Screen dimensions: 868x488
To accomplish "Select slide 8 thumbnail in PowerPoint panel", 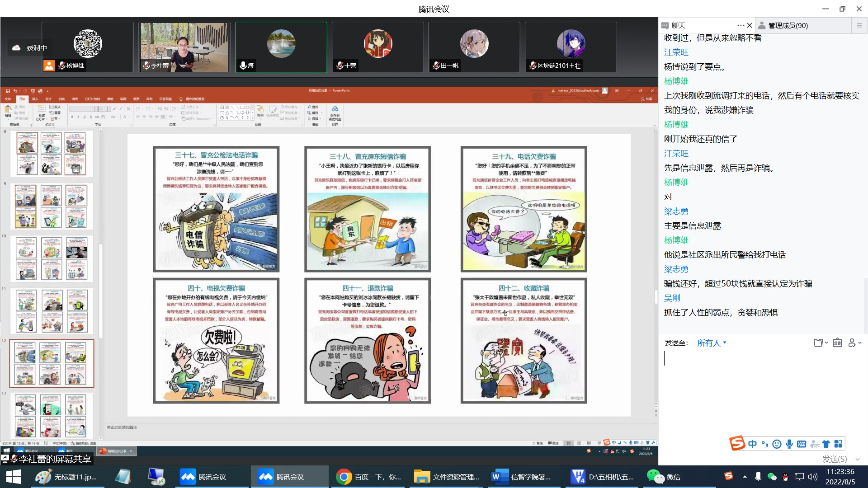I will point(52,154).
